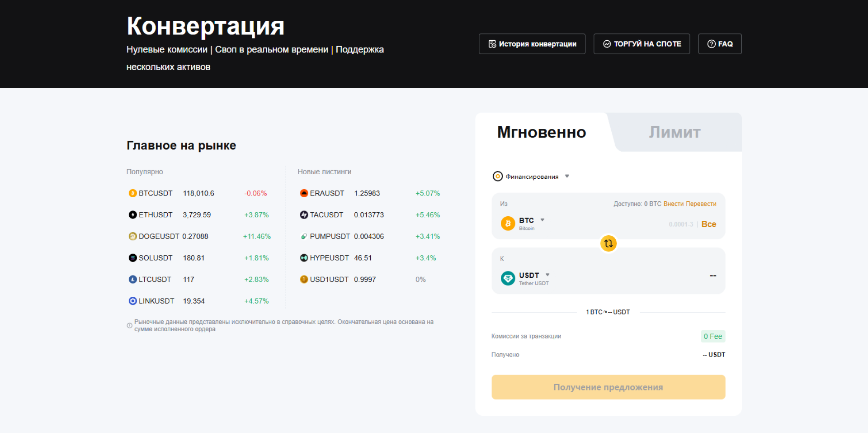Click the question mark icon in FAQ
Screen dimensions: 868x433
(x=711, y=44)
